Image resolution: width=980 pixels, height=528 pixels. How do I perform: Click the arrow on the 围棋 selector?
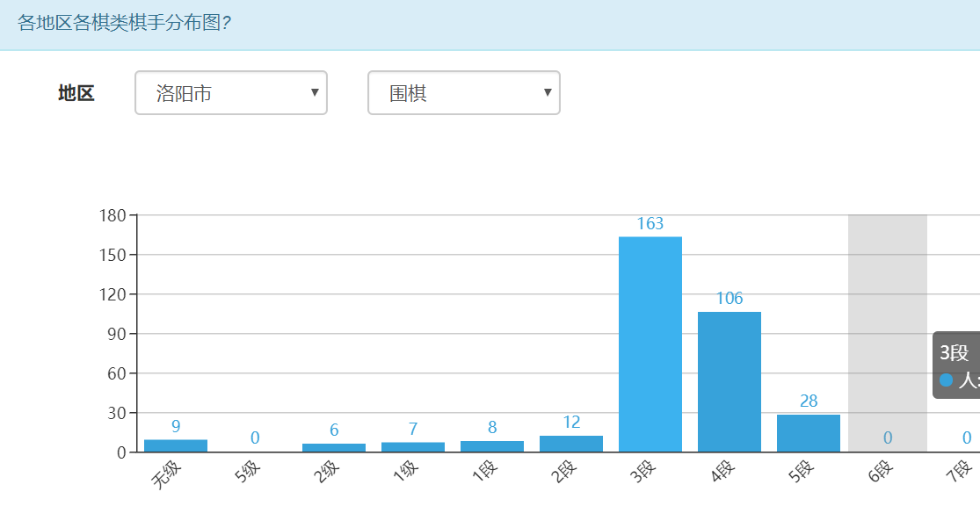(548, 93)
